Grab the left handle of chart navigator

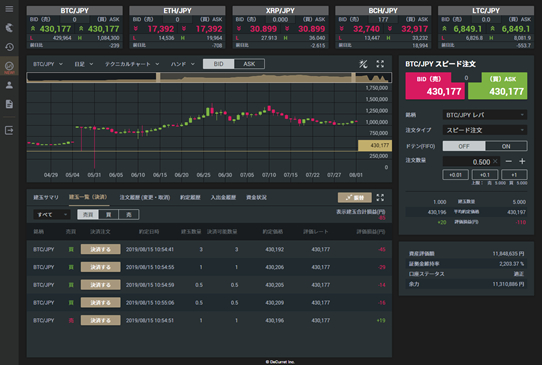click(158, 77)
